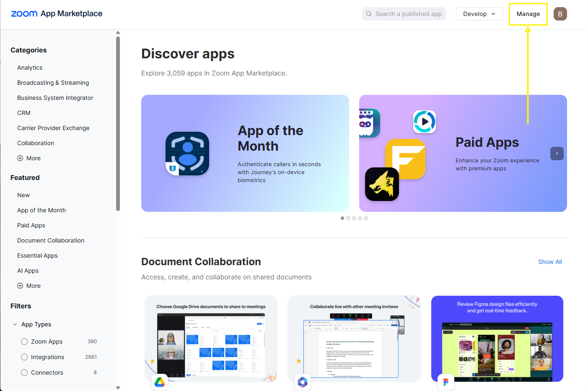Click the Zoom App Marketplace logo

click(x=57, y=14)
